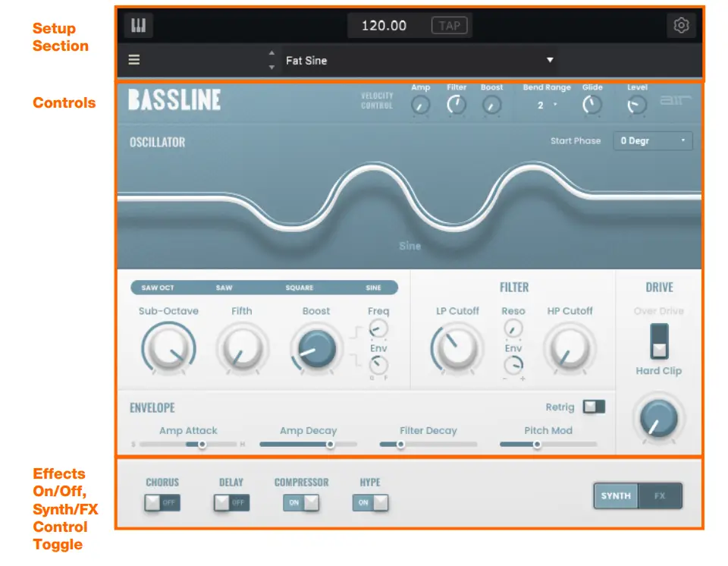The width and height of the screenshot is (728, 566).
Task: Open the Start Phase dropdown
Action: (x=653, y=140)
